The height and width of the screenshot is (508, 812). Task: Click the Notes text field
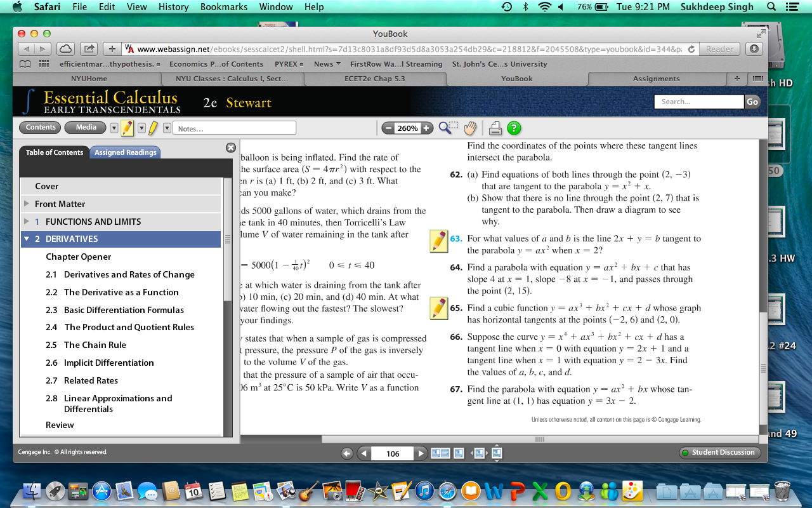(x=234, y=128)
